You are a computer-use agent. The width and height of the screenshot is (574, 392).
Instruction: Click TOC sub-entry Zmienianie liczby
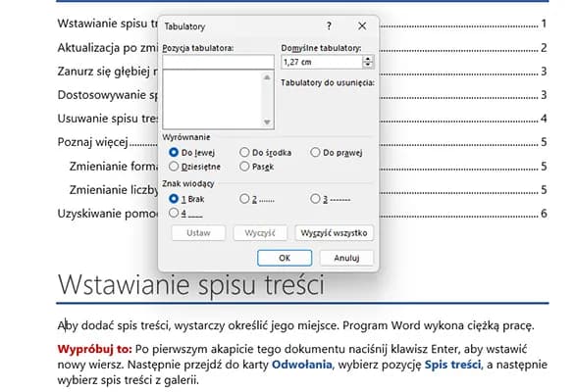(114, 190)
